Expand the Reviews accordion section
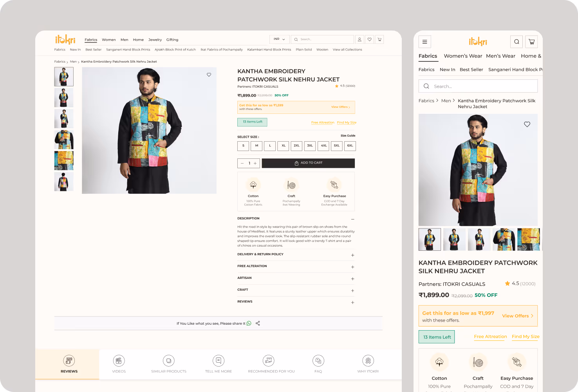The width and height of the screenshot is (578, 392). point(353,302)
